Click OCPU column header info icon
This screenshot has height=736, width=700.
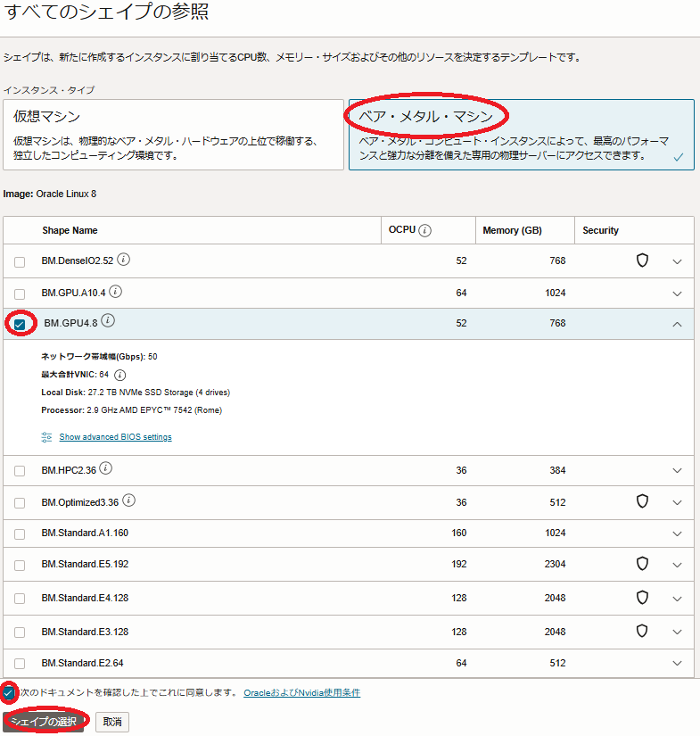point(425,230)
